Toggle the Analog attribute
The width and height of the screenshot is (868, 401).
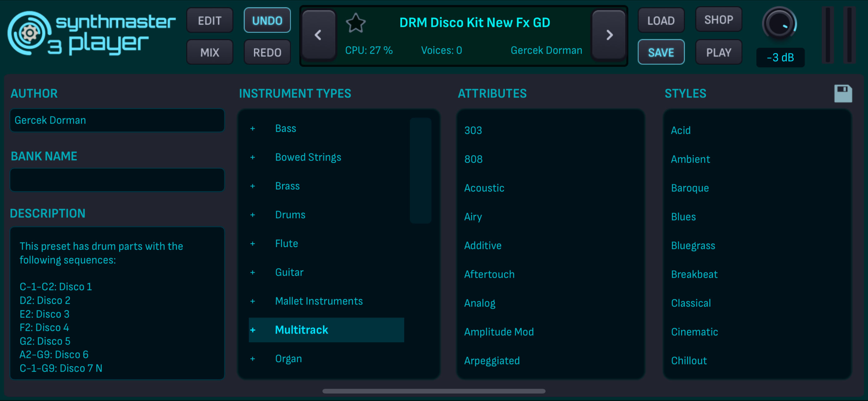[480, 303]
